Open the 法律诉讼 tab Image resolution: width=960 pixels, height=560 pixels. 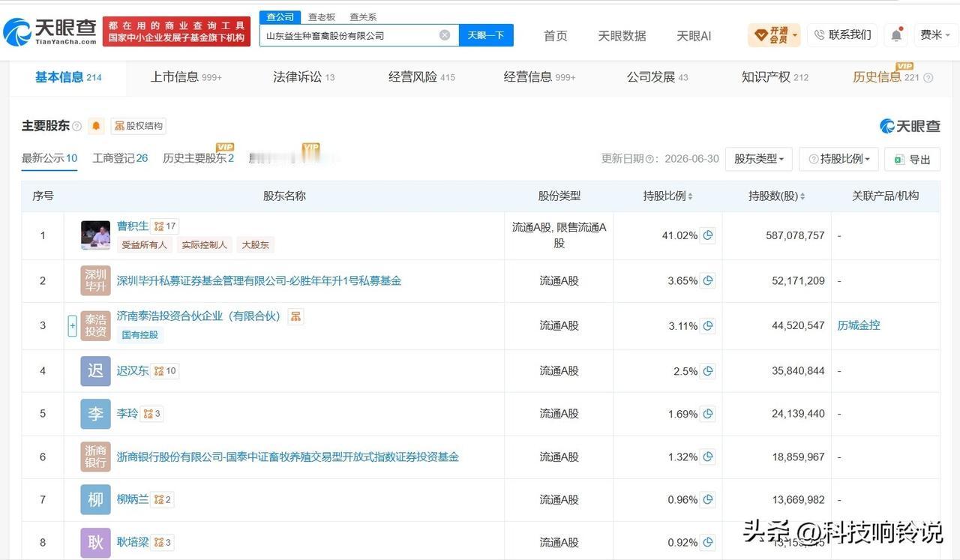point(304,77)
